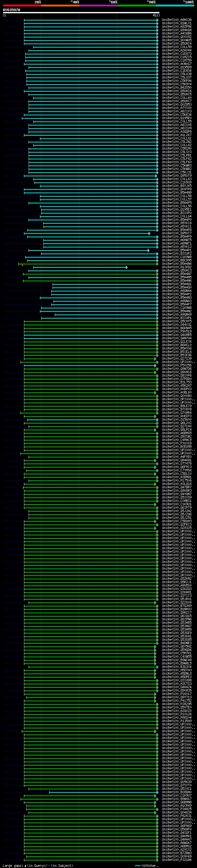The width and height of the screenshot is (197, 868).
Task: Select the UniRef100_B6KN45 label
Action: pos(176,328)
